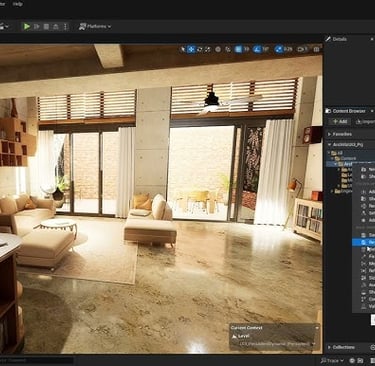Adjust camera speed setting icon
This screenshot has width=375, height=366.
tap(302, 49)
